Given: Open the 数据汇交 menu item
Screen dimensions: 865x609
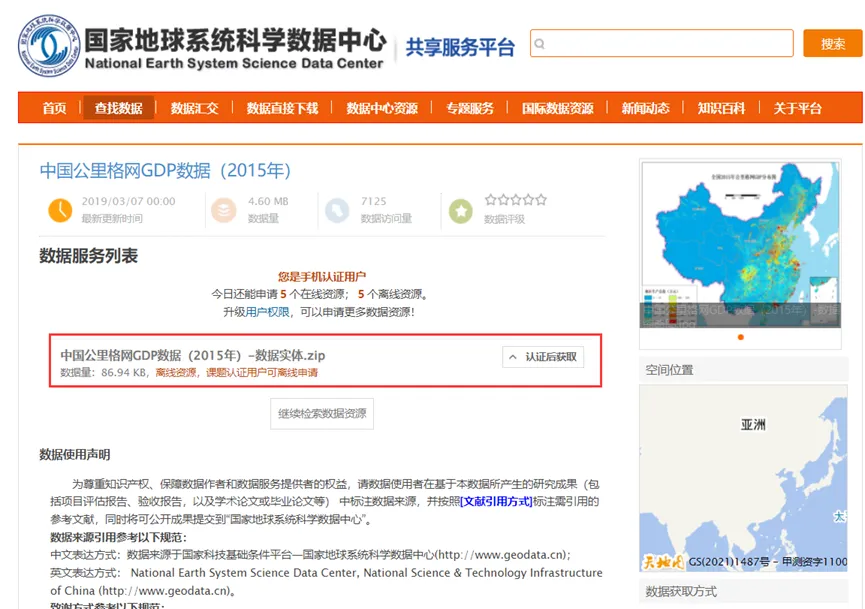Looking at the screenshot, I should tap(194, 108).
